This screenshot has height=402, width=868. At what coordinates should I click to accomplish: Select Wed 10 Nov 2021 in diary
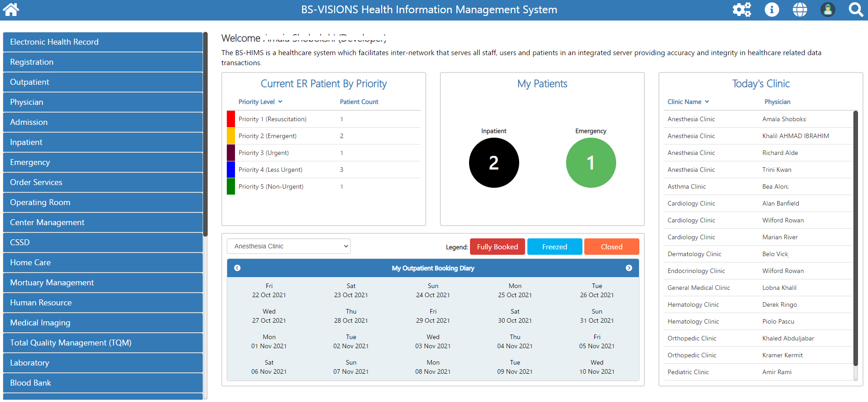click(x=597, y=367)
